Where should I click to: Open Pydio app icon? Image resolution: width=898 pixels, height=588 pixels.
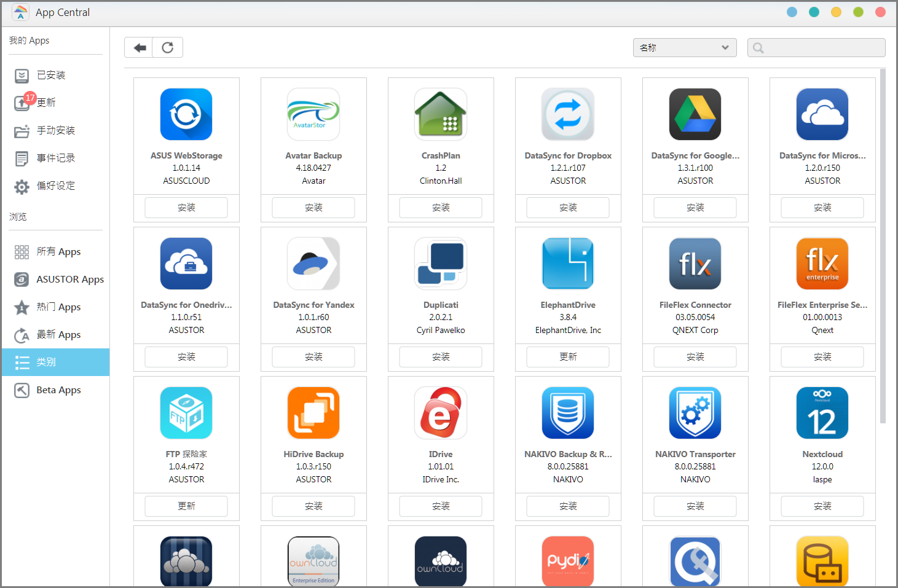tap(568, 561)
